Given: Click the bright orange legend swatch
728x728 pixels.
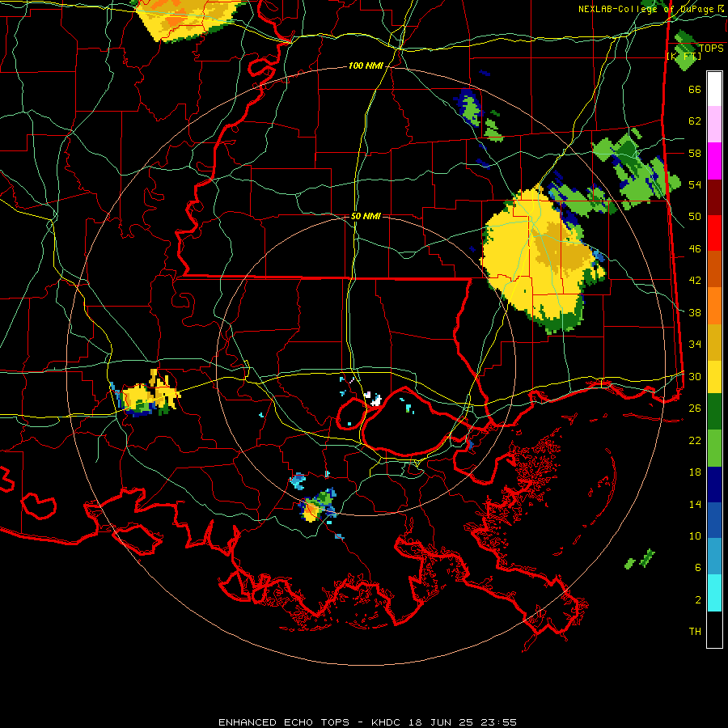Looking at the screenshot, I should click(714, 306).
